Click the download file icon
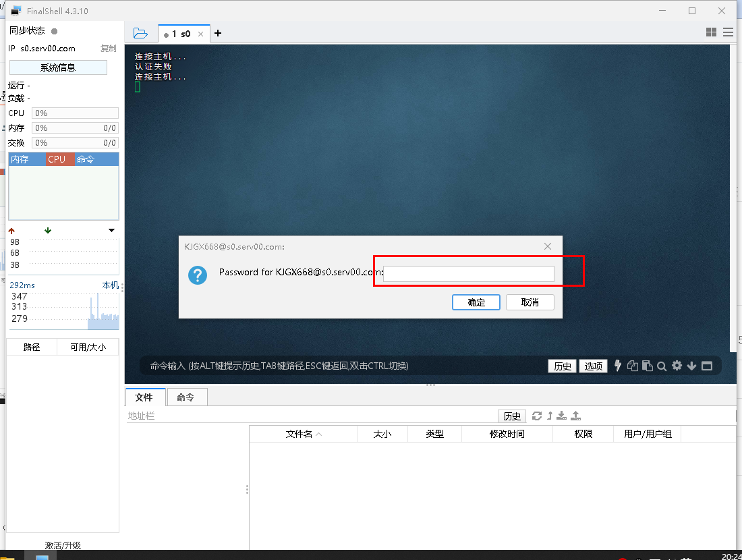This screenshot has height=560, width=742. [x=562, y=416]
